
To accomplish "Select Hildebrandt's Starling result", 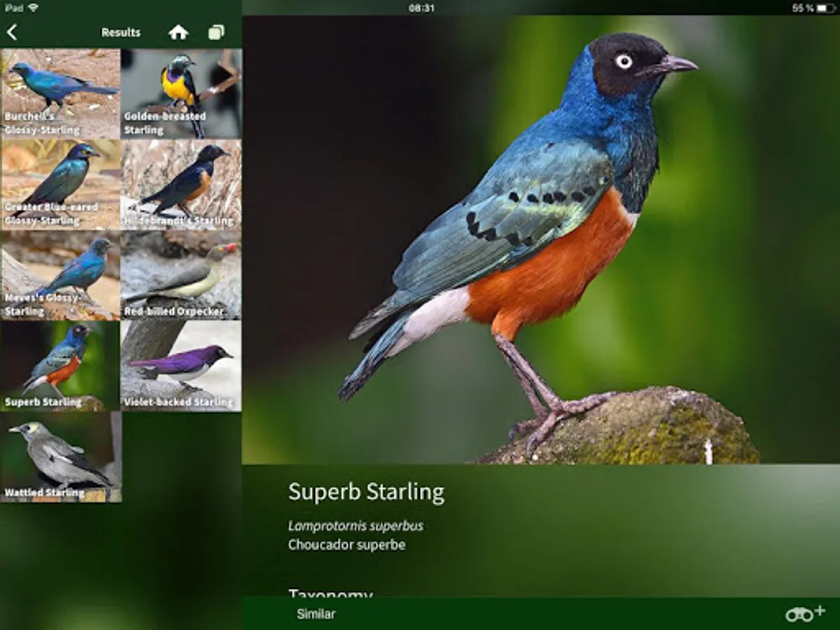I will pyautogui.click(x=181, y=185).
